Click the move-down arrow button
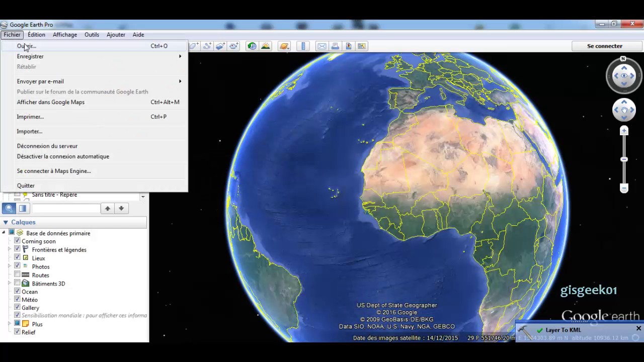Viewport: 644px width, 362px height. (121, 208)
